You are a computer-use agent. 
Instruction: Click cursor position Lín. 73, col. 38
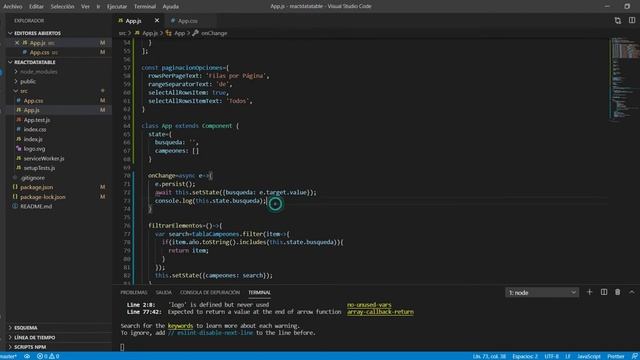[x=489, y=356]
